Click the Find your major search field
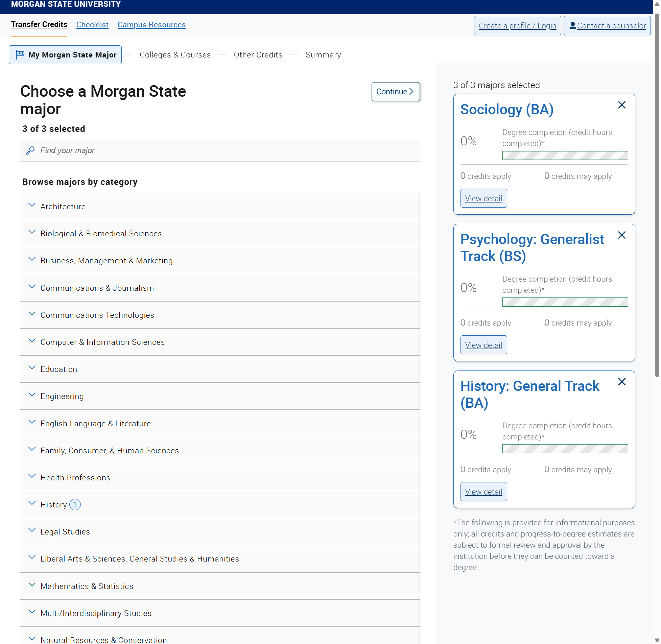The width and height of the screenshot is (661, 644). click(220, 151)
